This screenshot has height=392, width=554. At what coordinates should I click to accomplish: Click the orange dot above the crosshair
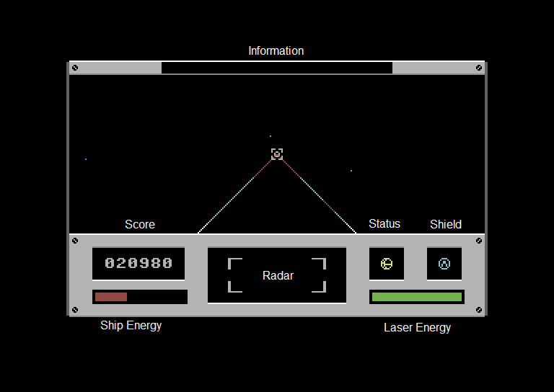point(271,136)
